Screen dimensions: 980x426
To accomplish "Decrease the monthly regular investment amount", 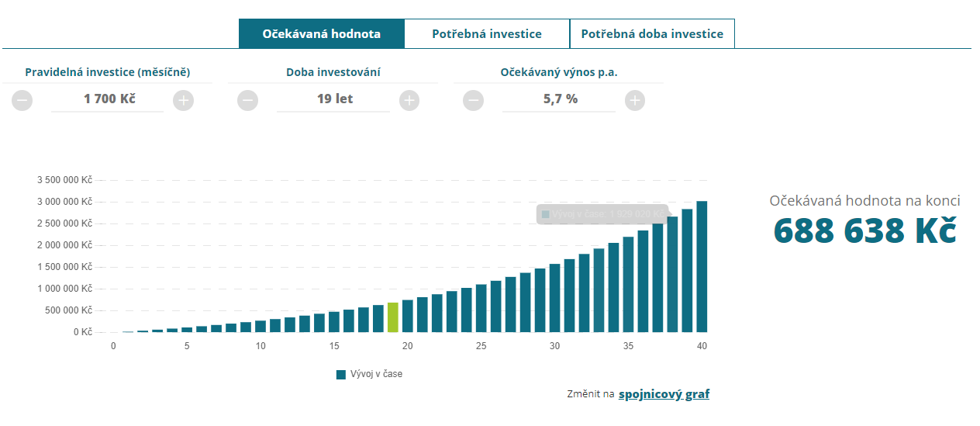I will point(22,100).
